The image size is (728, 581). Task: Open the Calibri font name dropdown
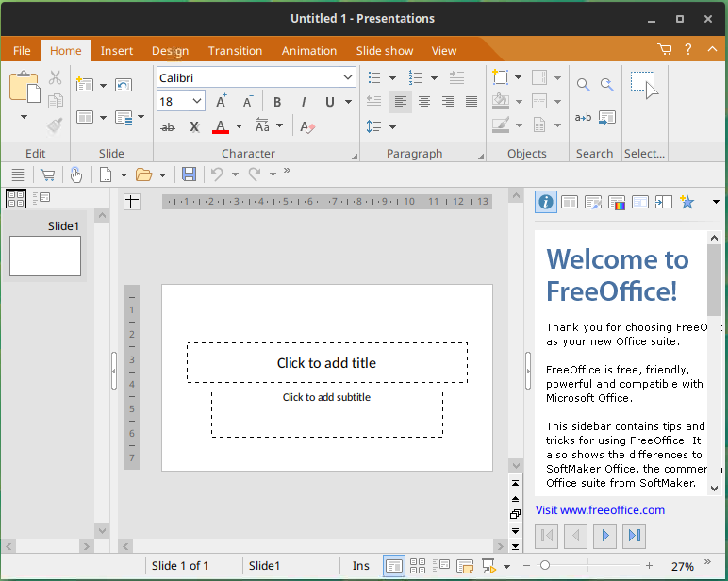348,77
